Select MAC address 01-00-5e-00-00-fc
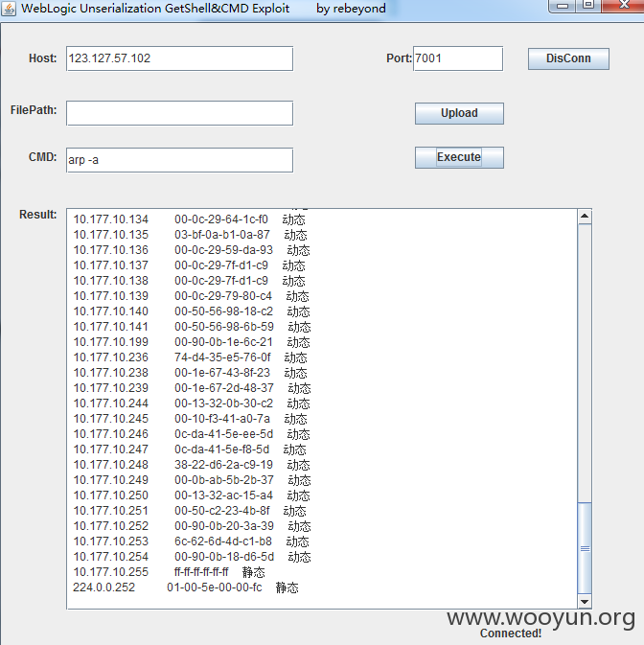This screenshot has height=645, width=644. [215, 587]
